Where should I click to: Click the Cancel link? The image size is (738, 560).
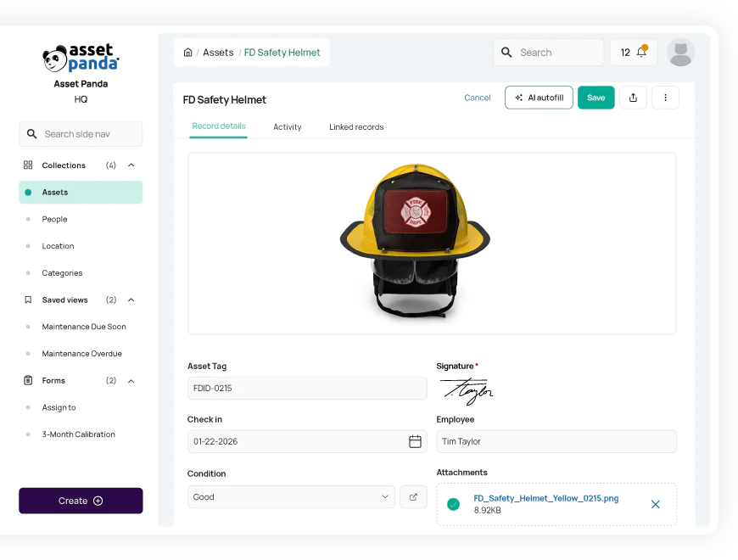[478, 98]
